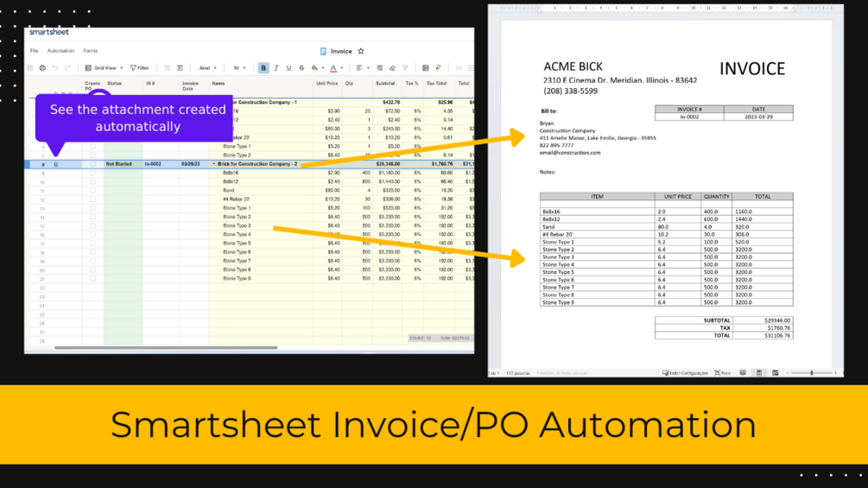
Task: Click 'email@construction.com' in the Word invoice
Action: tap(570, 153)
